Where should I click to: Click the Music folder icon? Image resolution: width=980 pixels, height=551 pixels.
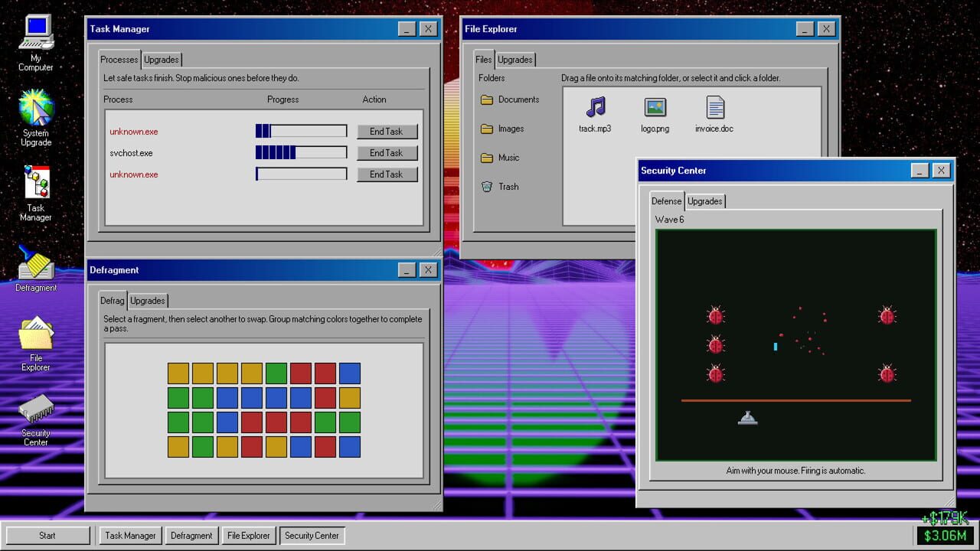486,158
